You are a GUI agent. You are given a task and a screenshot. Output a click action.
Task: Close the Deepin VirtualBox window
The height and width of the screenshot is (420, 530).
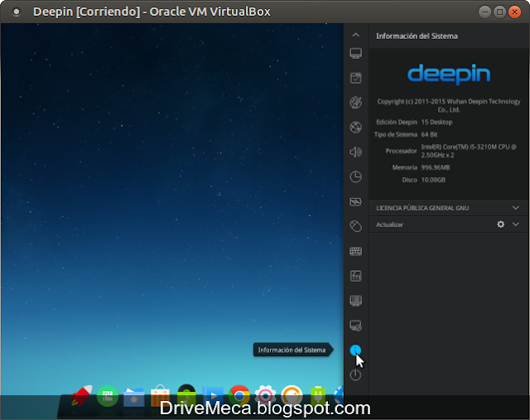coord(514,12)
